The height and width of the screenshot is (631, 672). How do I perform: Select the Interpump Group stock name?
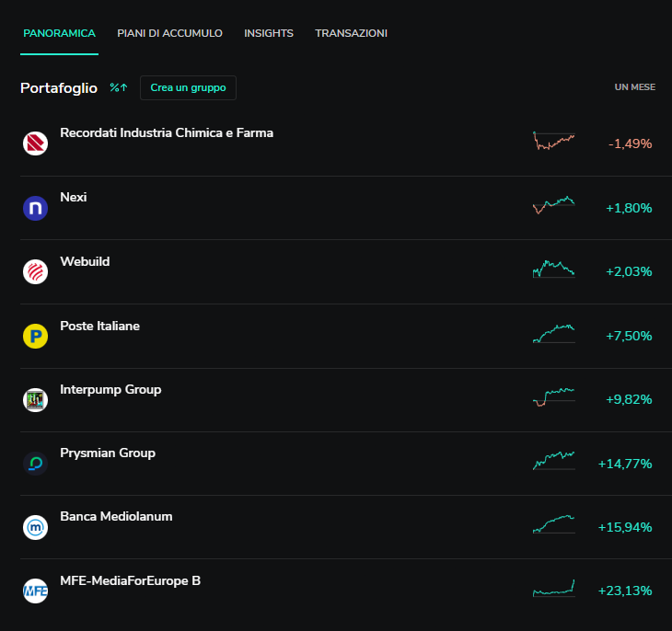pyautogui.click(x=110, y=390)
